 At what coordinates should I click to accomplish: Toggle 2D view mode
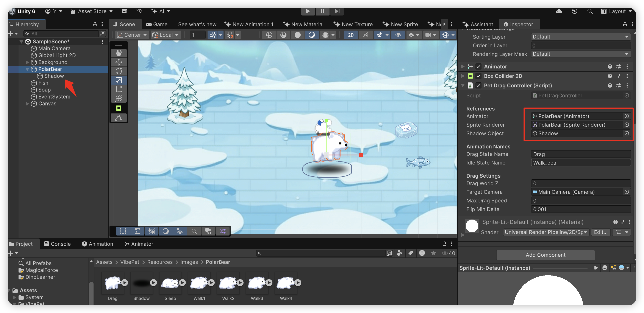tap(350, 35)
